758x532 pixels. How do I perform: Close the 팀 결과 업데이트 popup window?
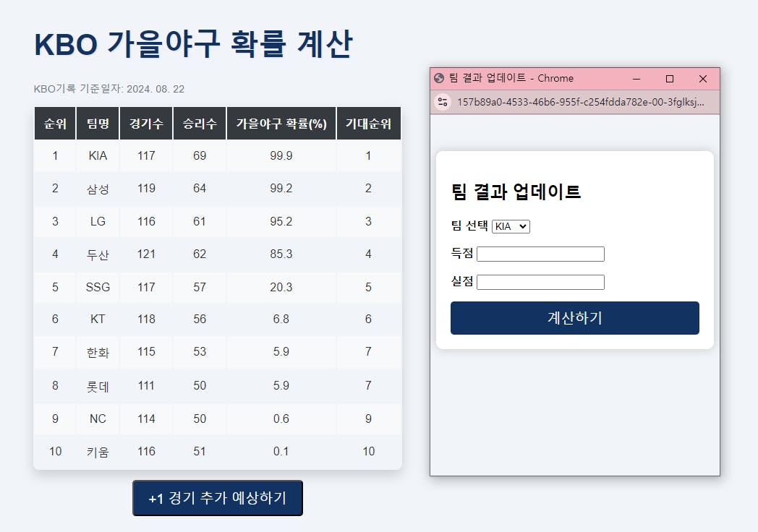click(703, 79)
